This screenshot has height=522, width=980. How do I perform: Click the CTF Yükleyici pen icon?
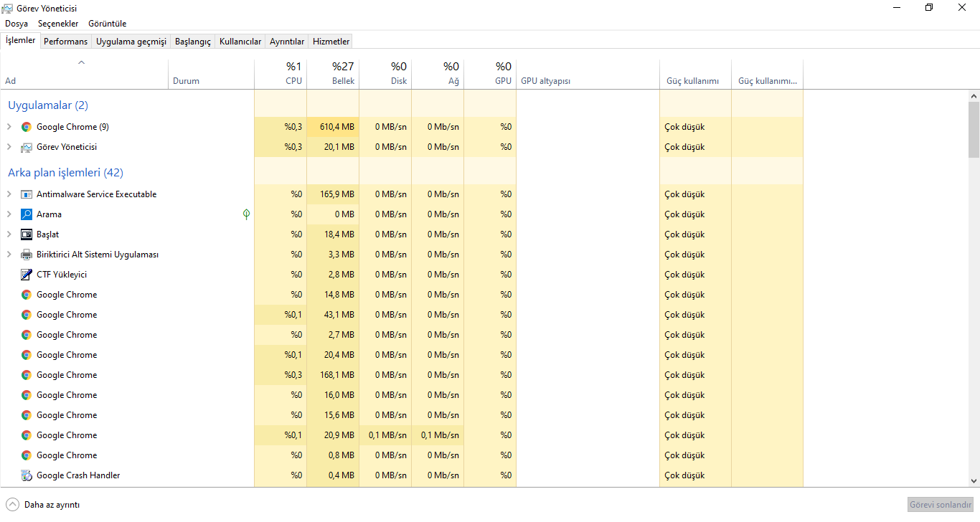[x=27, y=275]
